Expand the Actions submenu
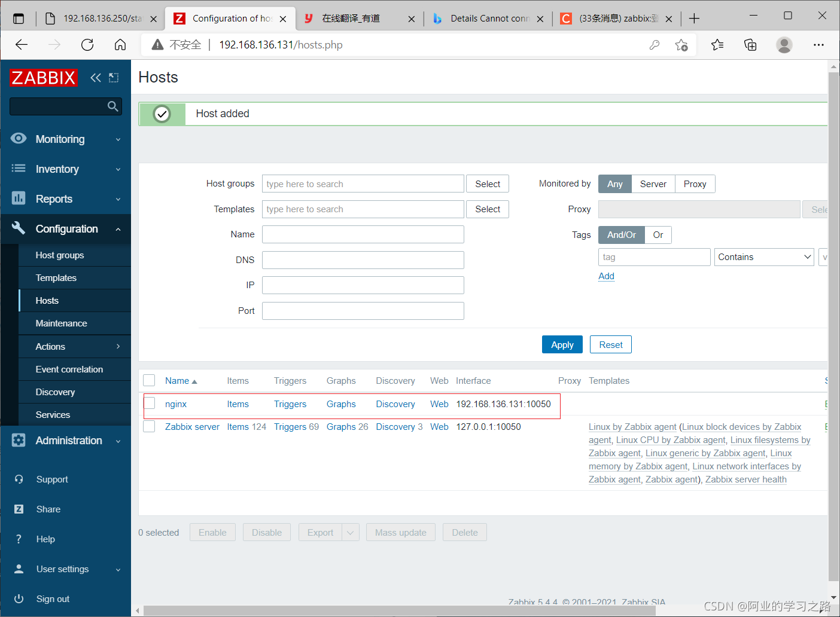 click(x=118, y=346)
